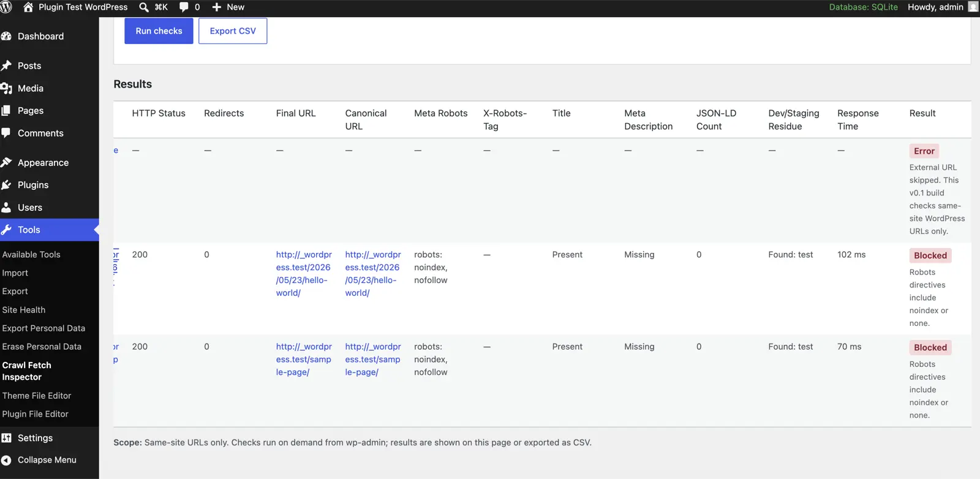This screenshot has height=479, width=980.
Task: Select Import submenu item
Action: 15,273
